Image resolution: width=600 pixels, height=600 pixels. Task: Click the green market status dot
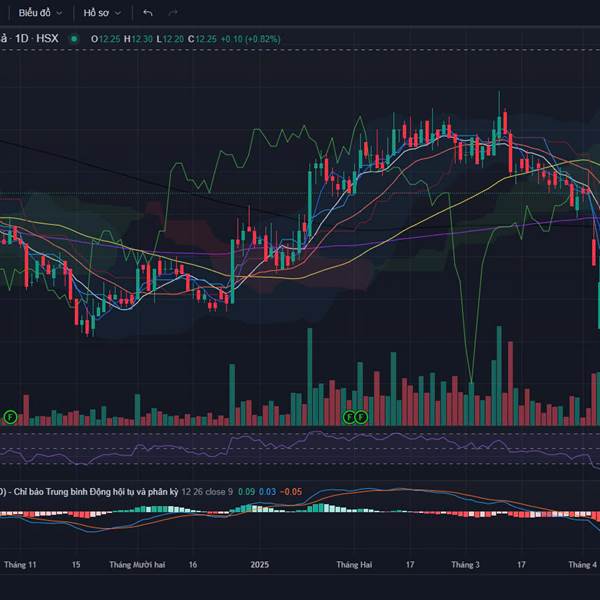(x=74, y=39)
